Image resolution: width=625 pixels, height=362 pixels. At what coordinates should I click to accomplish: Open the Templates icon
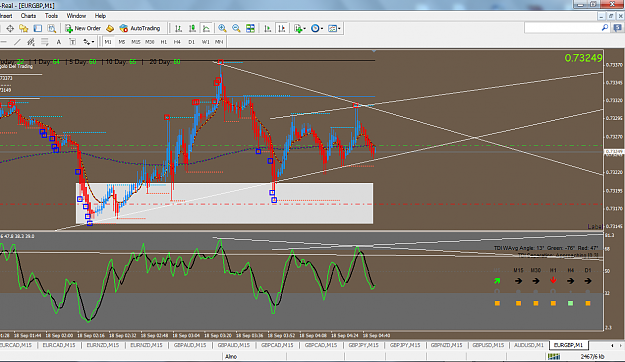[x=332, y=28]
